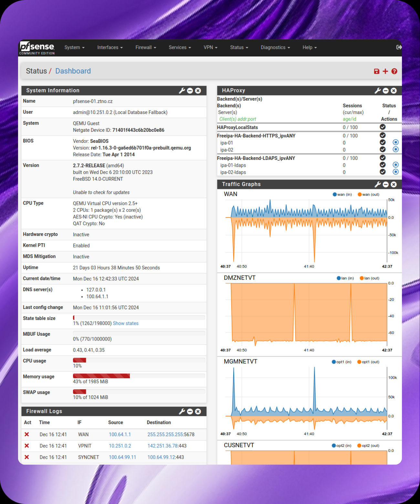Click Freeipa-HA-Backend-LDAPS_ipvANY status check icon

(383, 158)
